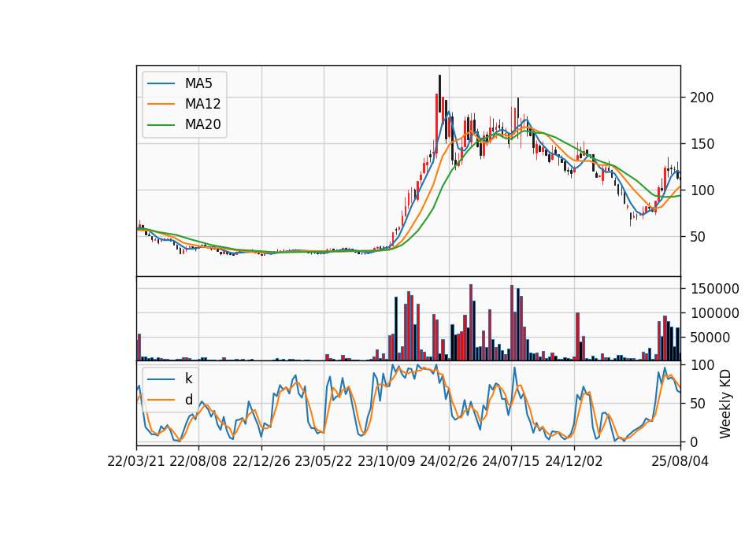Click the Weekly KD axis label
The height and width of the screenshot is (543, 756).
724,404
